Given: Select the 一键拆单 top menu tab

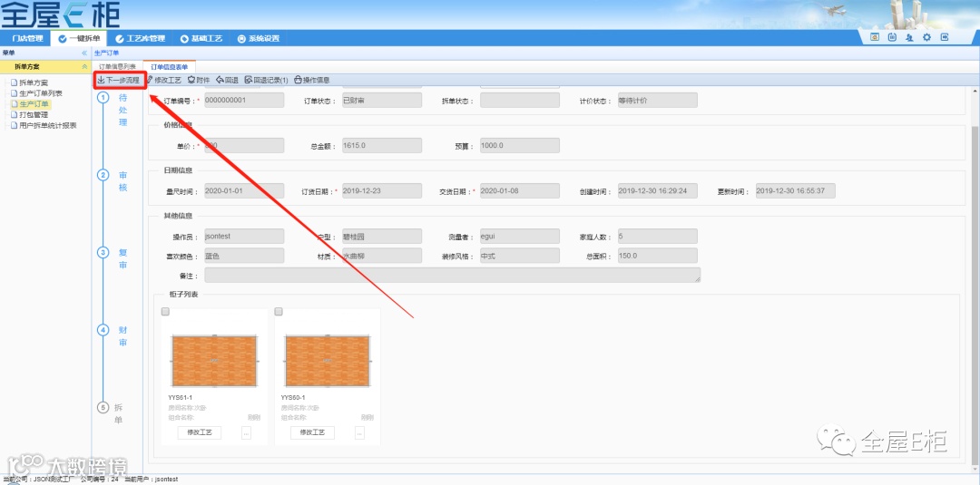Looking at the screenshot, I should 79,39.
